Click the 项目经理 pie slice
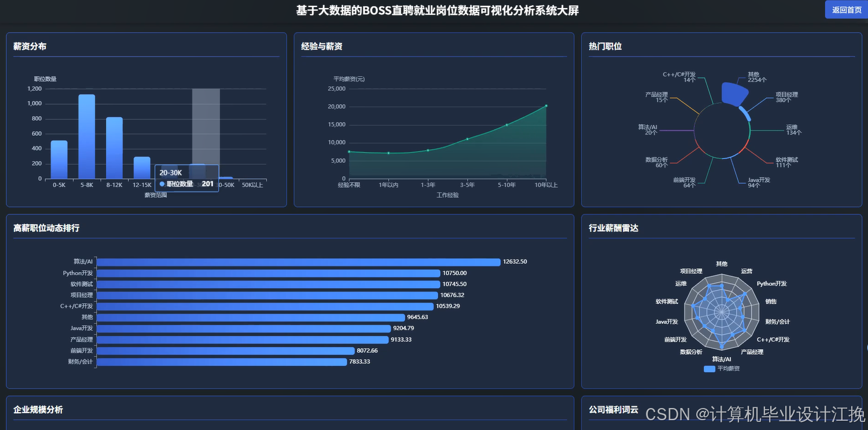868x430 pixels. pyautogui.click(x=745, y=114)
